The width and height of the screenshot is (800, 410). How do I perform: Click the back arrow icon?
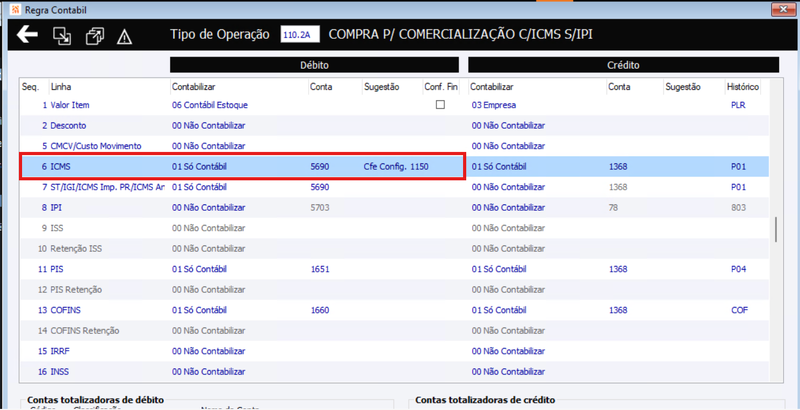(27, 35)
